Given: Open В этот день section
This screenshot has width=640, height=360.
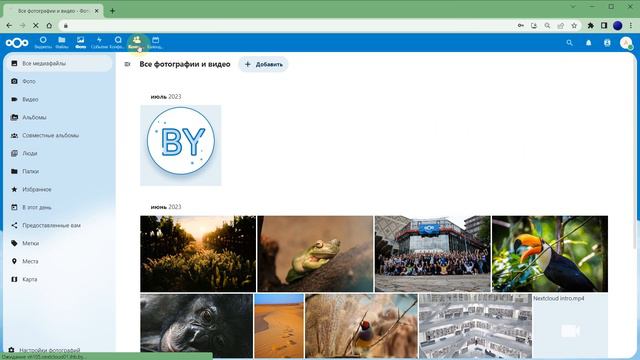Looking at the screenshot, I should coord(59,207).
